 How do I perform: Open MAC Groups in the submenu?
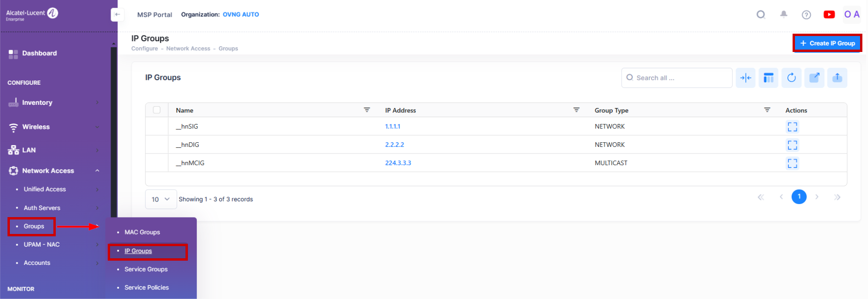(x=142, y=232)
